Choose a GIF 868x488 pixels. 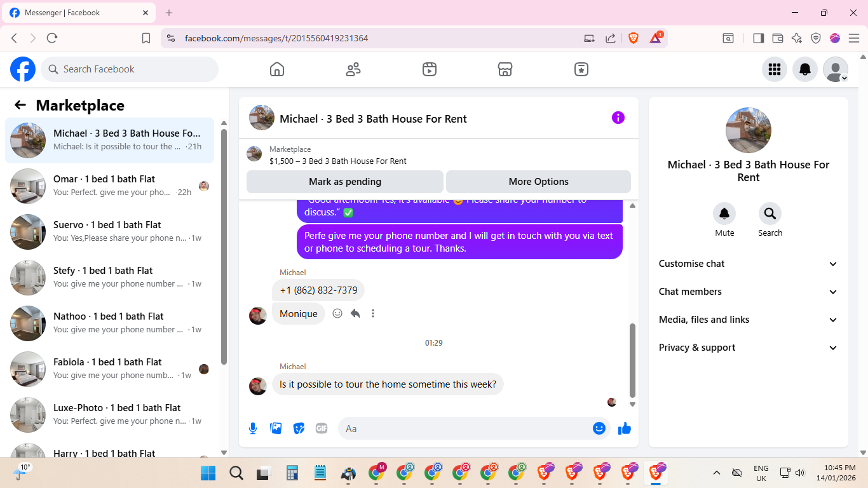tap(322, 428)
